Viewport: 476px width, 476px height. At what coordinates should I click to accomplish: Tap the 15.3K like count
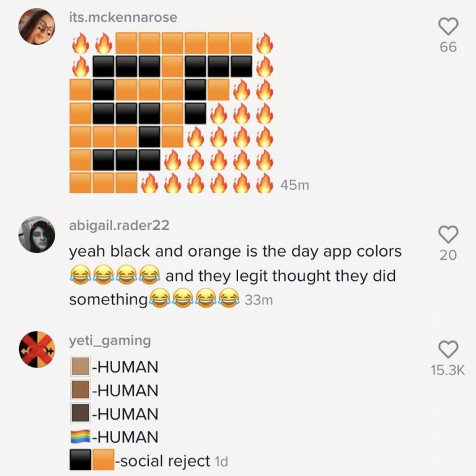click(x=447, y=370)
